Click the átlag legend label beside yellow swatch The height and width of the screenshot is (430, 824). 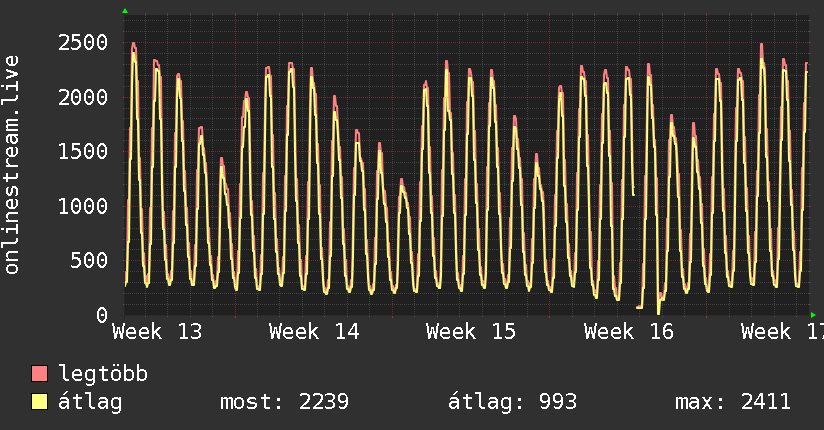point(90,402)
